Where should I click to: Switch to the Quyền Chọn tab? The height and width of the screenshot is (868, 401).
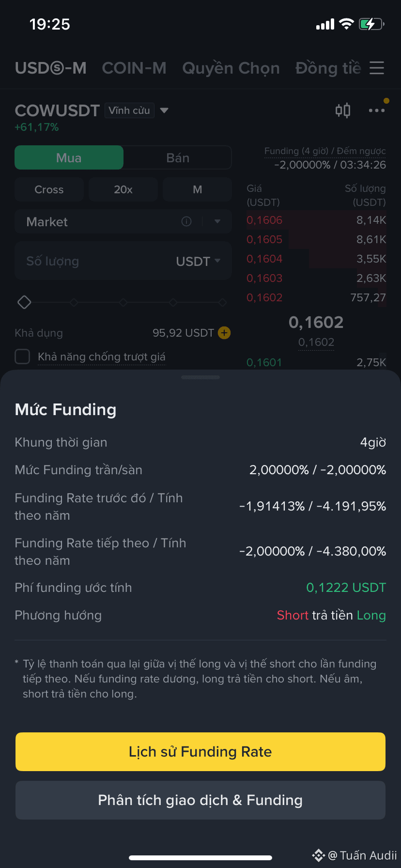pyautogui.click(x=231, y=68)
